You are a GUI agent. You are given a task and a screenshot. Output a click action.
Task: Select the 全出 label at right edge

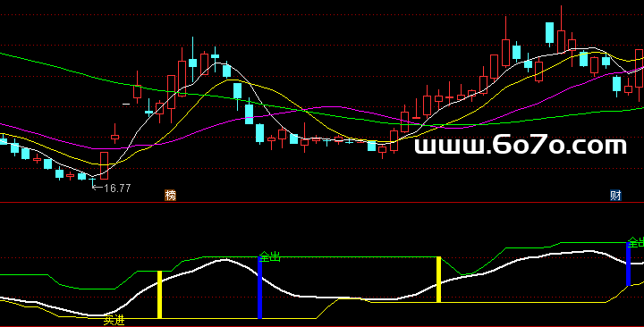[x=636, y=242]
